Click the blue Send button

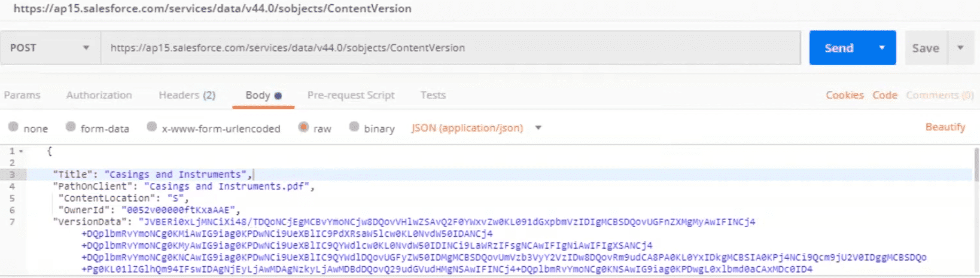click(x=838, y=48)
